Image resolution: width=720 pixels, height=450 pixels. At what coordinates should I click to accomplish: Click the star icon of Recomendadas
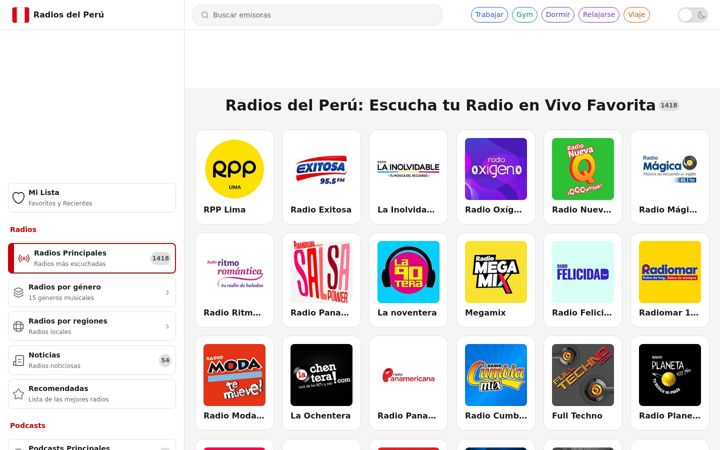(x=18, y=394)
